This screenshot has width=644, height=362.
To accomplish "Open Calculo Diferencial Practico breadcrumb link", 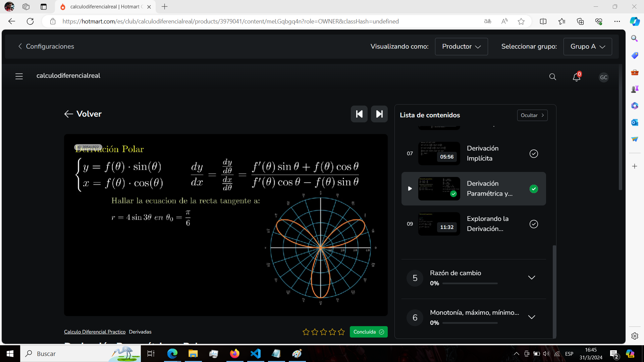I will (95, 332).
